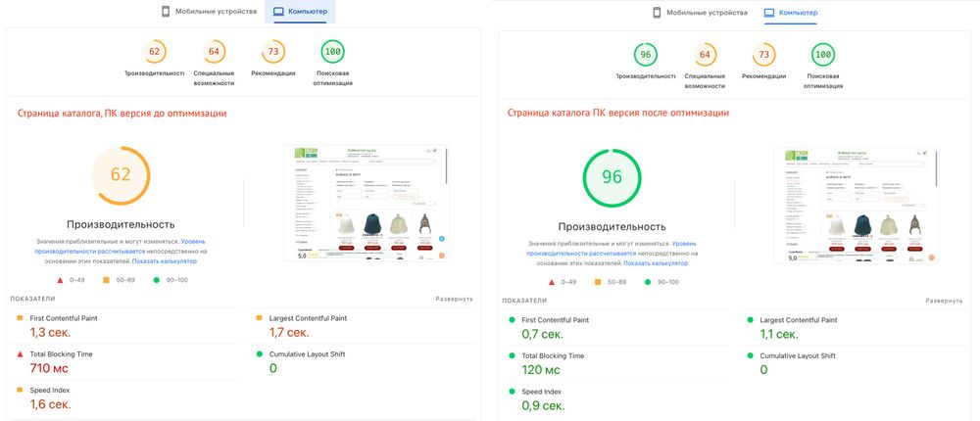Viewport: 980px width, 421px height.
Task: Switch to Мобильные устройства tab in left report
Action: tap(210, 11)
